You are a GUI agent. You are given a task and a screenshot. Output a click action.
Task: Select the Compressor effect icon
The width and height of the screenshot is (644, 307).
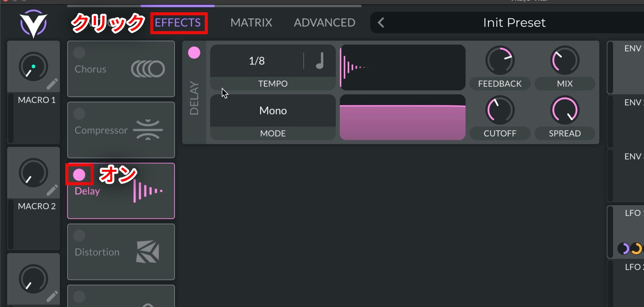[148, 130]
